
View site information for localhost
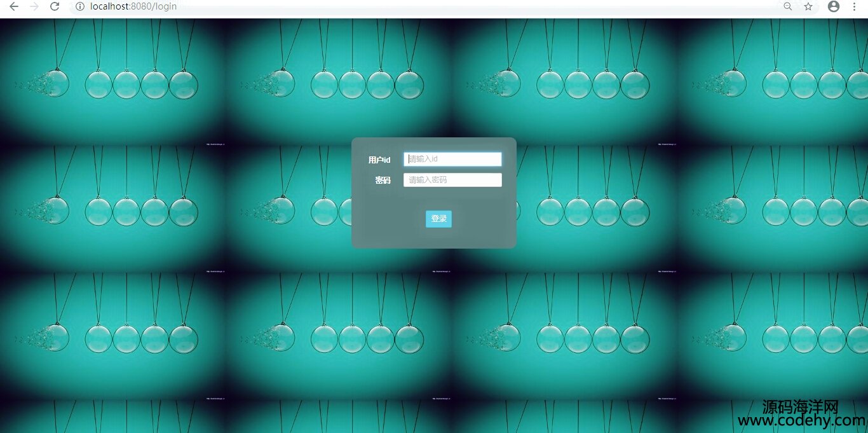pyautogui.click(x=79, y=6)
